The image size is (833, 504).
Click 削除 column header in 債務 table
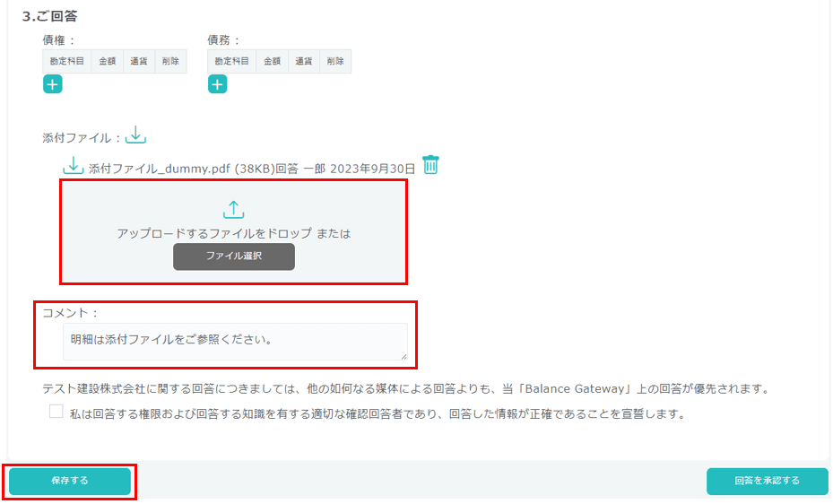pyautogui.click(x=335, y=61)
